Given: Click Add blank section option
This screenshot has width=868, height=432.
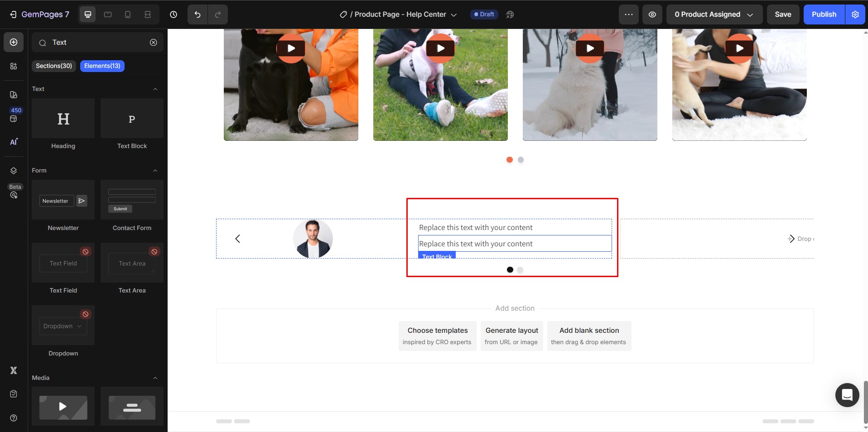Looking at the screenshot, I should (588, 336).
